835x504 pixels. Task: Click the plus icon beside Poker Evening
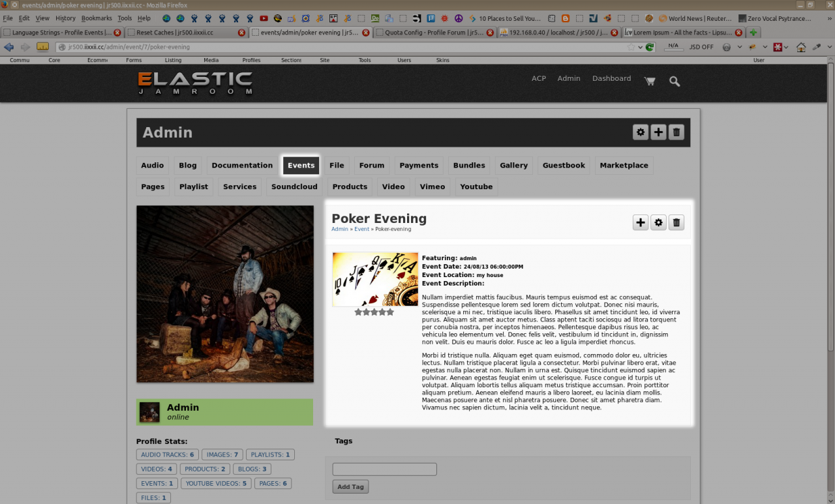tap(641, 223)
